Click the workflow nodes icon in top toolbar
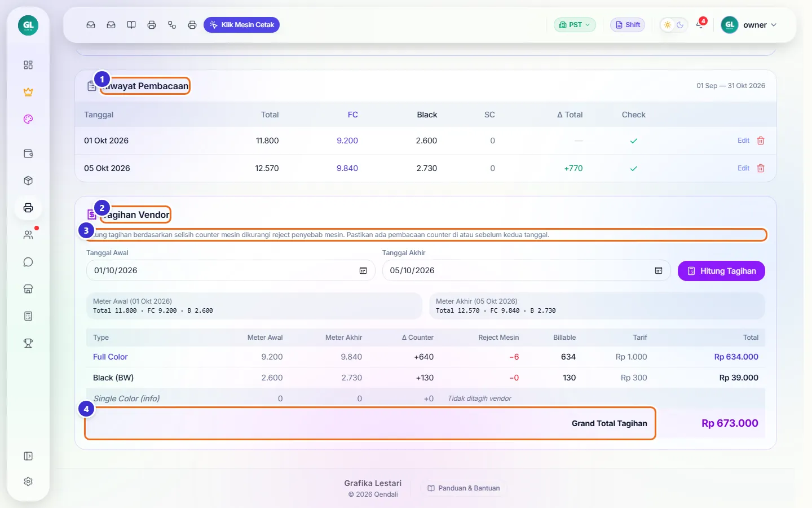 pos(172,25)
